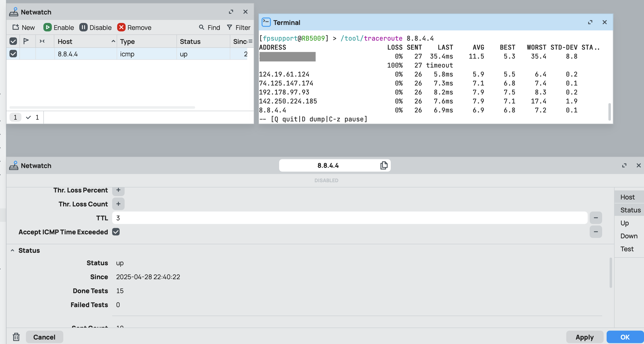Apply the Netwatch settings

click(585, 337)
